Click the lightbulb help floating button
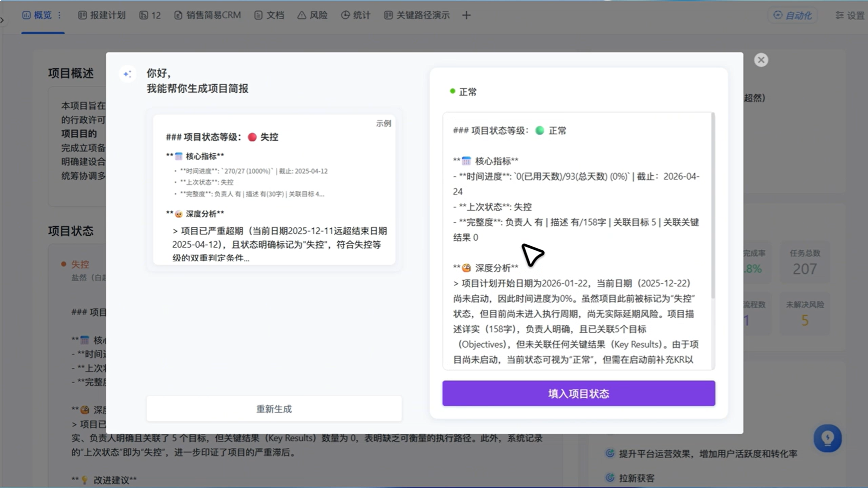This screenshot has width=868, height=488. pyautogui.click(x=827, y=438)
